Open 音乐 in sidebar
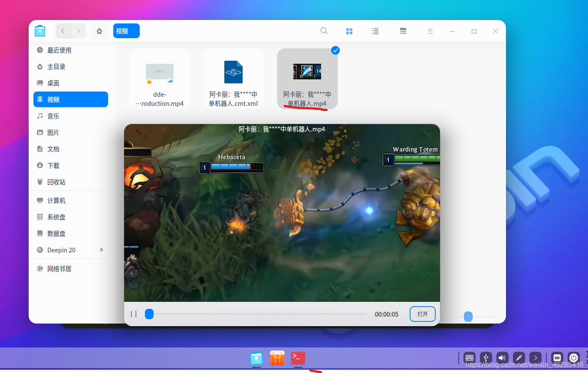The width and height of the screenshot is (588, 373). [71, 116]
